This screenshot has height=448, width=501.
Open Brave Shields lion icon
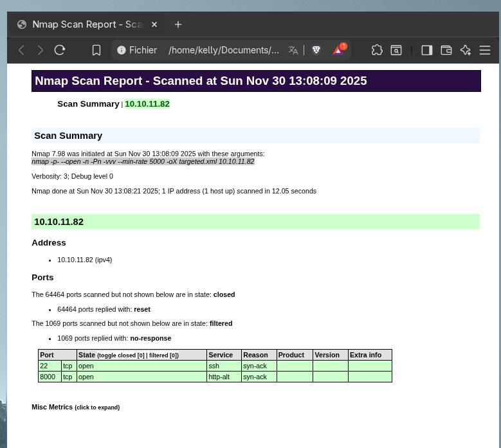[316, 50]
